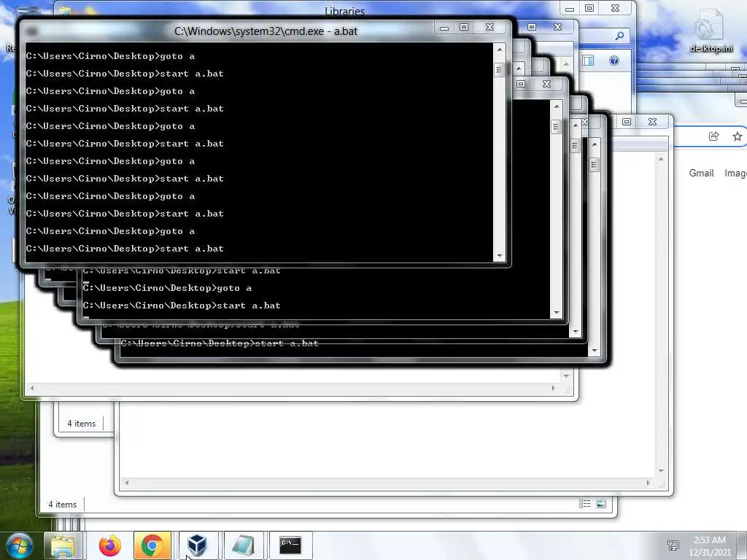Click the Chrome share page icon
Screen dimensions: 747x560
713,136
